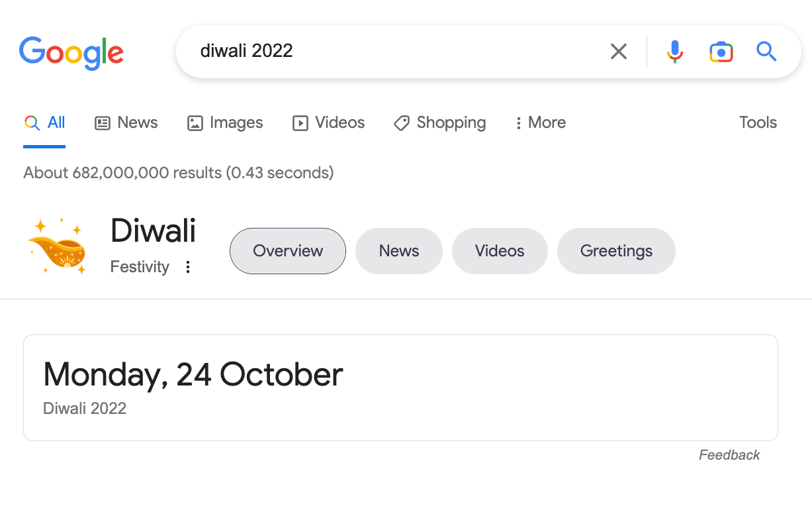Select the Greetings chip
This screenshot has width=812, height=510.
pyautogui.click(x=616, y=251)
